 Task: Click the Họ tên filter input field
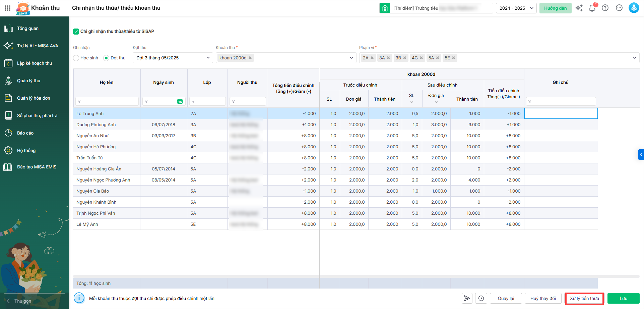110,101
